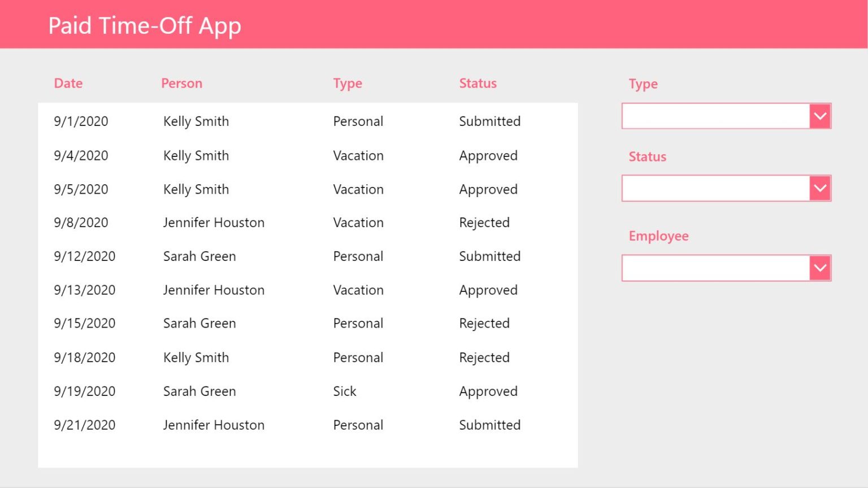The image size is (868, 488).
Task: Open the Status filter dropdown arrow
Action: (x=819, y=188)
